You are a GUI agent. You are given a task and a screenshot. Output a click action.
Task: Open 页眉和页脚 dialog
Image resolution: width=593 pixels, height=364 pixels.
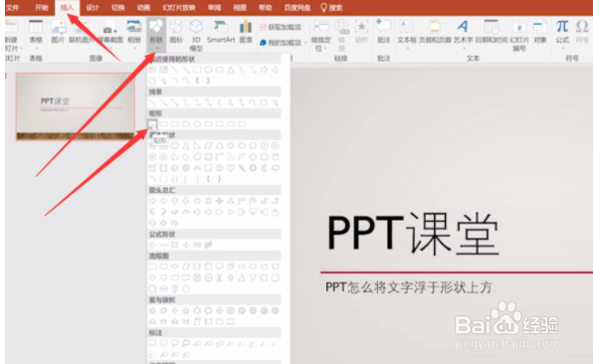(x=435, y=32)
